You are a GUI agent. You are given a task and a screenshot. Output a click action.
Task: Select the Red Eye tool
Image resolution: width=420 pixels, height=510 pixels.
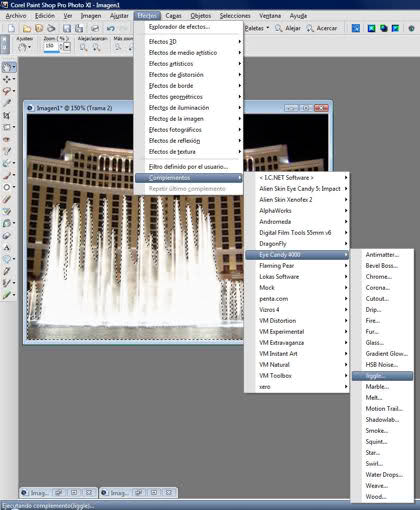click(x=7, y=139)
